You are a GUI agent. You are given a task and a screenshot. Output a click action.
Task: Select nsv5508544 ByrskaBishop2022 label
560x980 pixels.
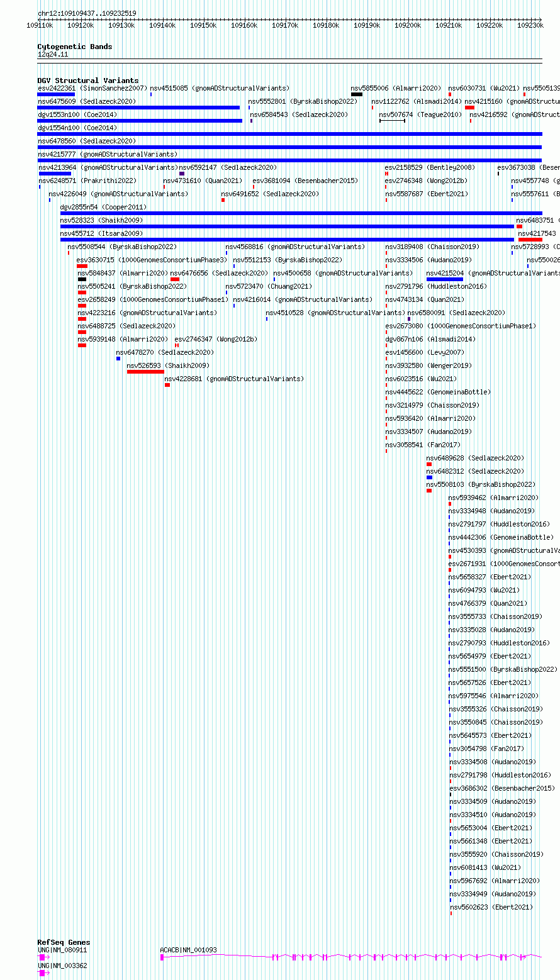click(x=122, y=247)
